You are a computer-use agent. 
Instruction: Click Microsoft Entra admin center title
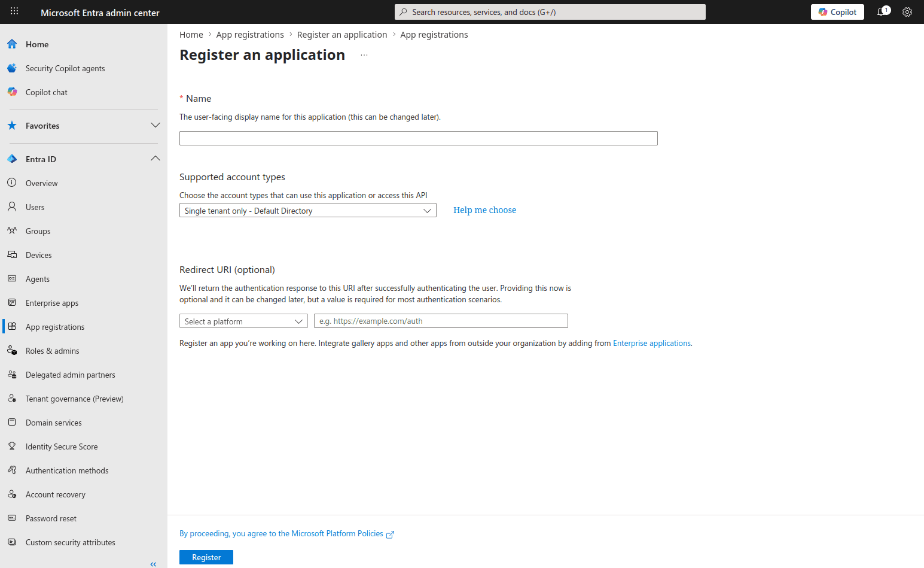point(100,13)
